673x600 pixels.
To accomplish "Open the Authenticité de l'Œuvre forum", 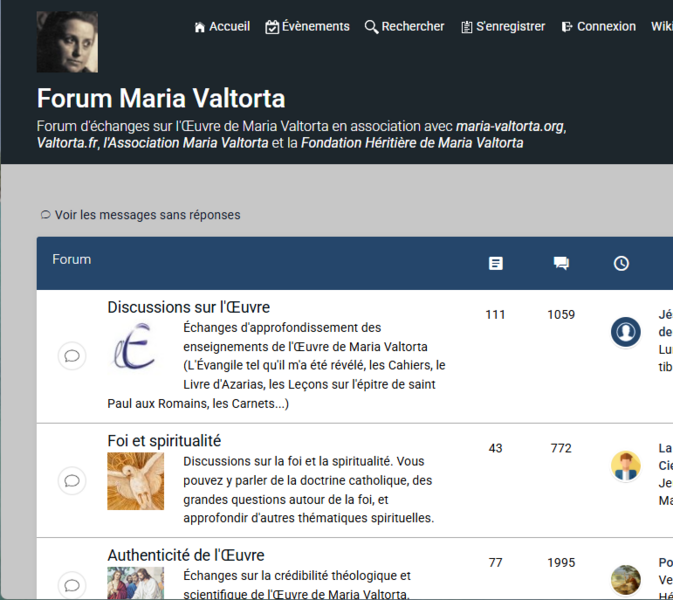I will tap(185, 555).
